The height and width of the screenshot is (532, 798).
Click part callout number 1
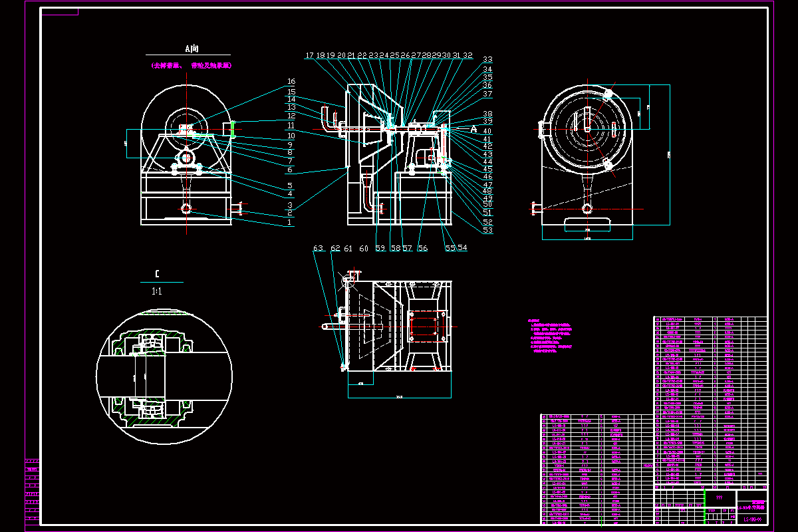click(291, 223)
